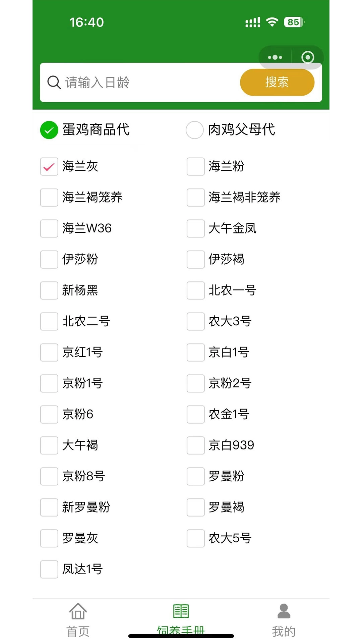
Task: Open the mini-program three-dot options menu
Action: pos(275,57)
